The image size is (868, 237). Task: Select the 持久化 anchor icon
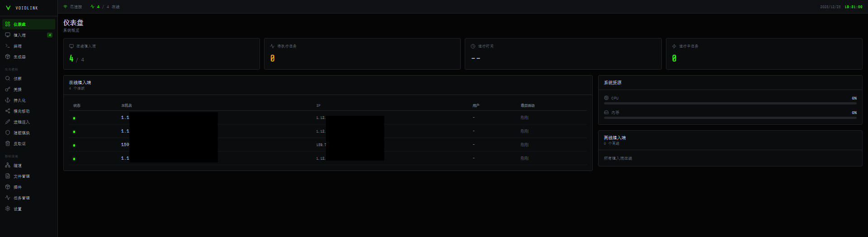pos(8,100)
